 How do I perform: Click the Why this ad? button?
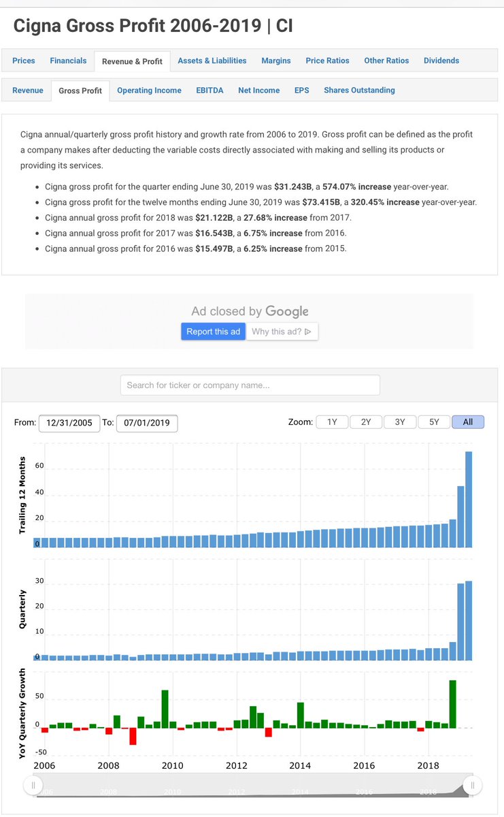(282, 332)
